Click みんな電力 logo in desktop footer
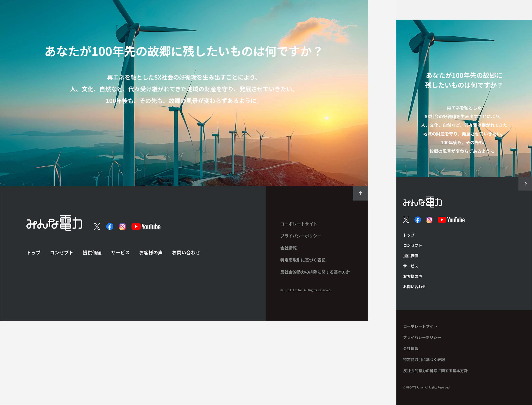The width and height of the screenshot is (532, 405). [54, 223]
